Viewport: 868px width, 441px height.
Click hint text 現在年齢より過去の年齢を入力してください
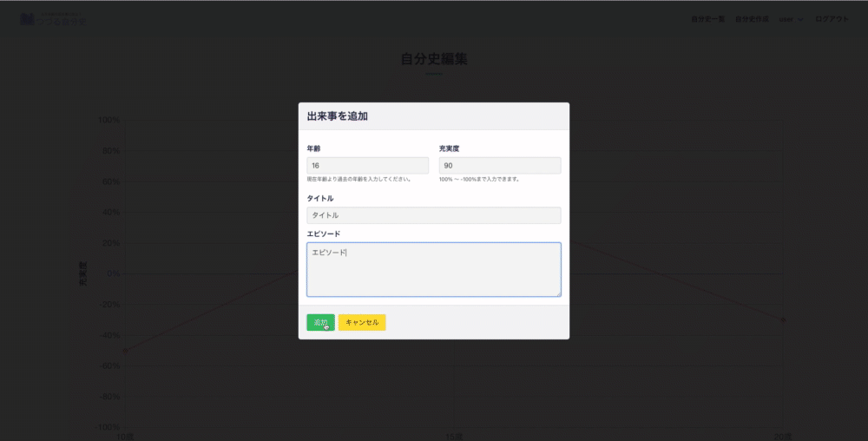click(x=359, y=180)
